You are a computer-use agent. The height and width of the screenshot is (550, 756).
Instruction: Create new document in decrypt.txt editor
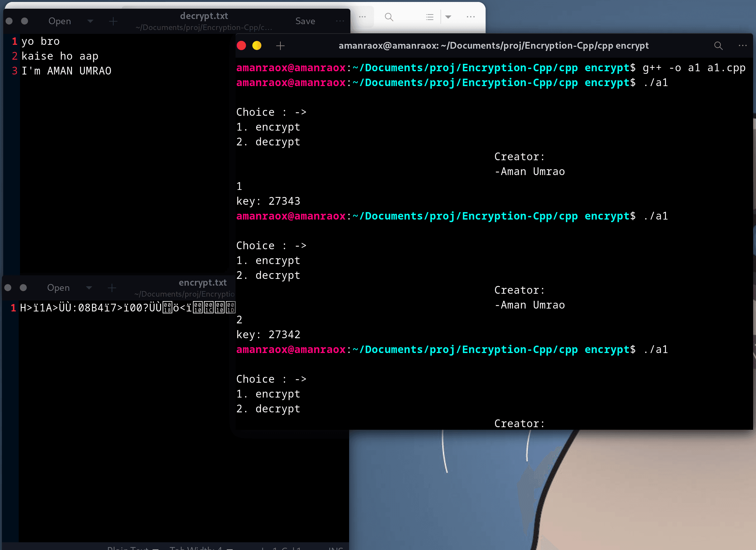coord(113,21)
